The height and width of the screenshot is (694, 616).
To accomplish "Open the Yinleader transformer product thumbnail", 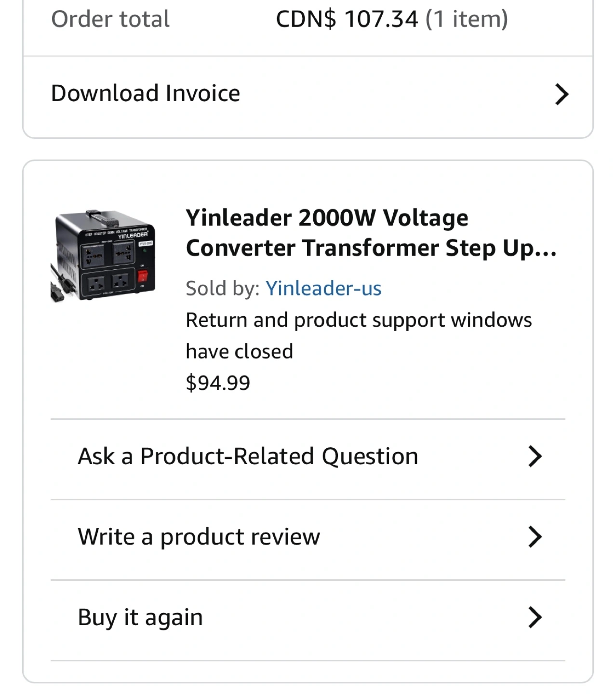I will click(103, 256).
